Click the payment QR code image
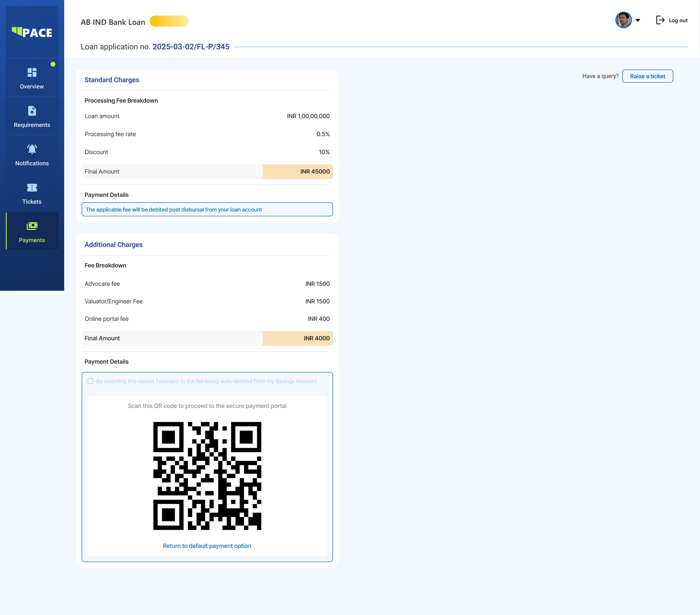Screen dimensions: 700x615 click(207, 476)
